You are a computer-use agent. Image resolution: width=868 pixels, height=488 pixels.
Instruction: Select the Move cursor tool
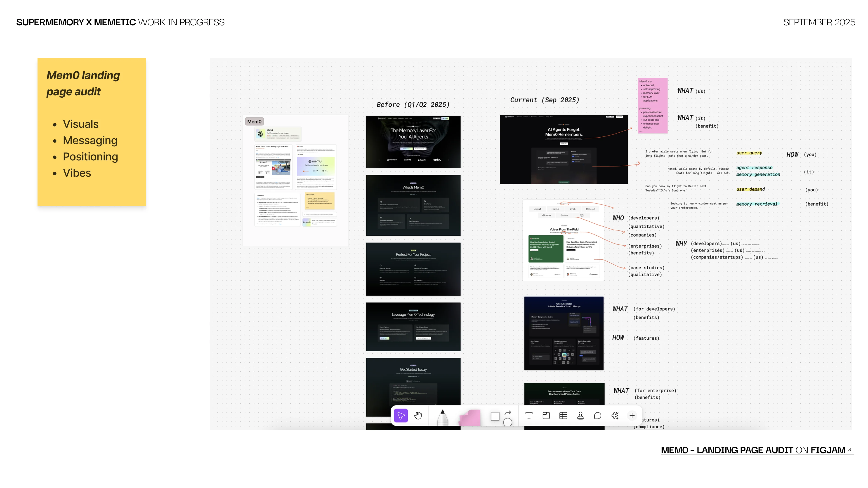(401, 416)
